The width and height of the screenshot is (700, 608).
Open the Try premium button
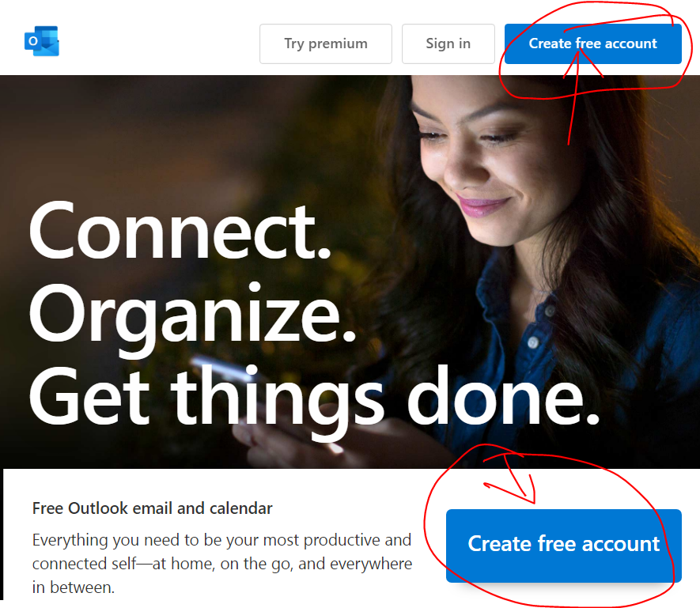pyautogui.click(x=325, y=43)
